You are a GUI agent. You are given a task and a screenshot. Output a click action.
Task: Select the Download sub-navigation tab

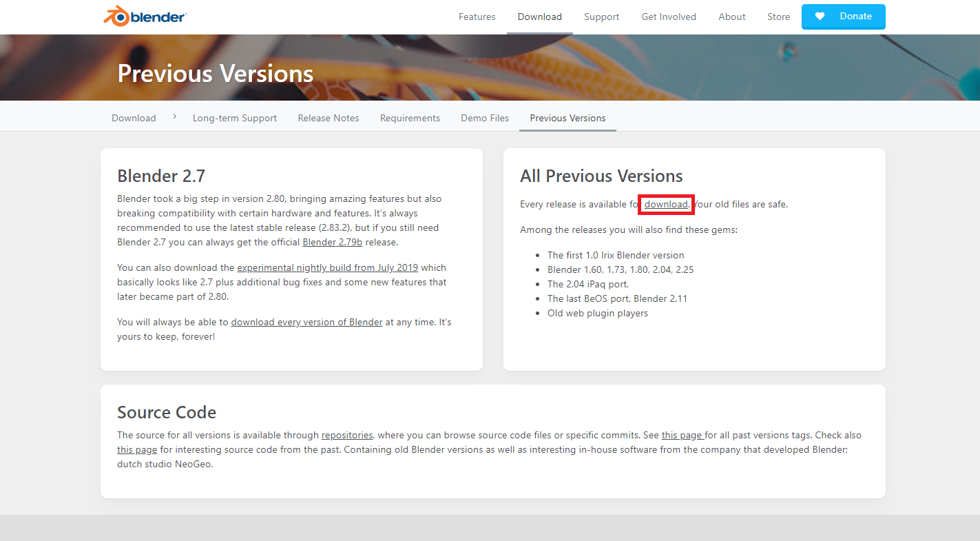(134, 118)
